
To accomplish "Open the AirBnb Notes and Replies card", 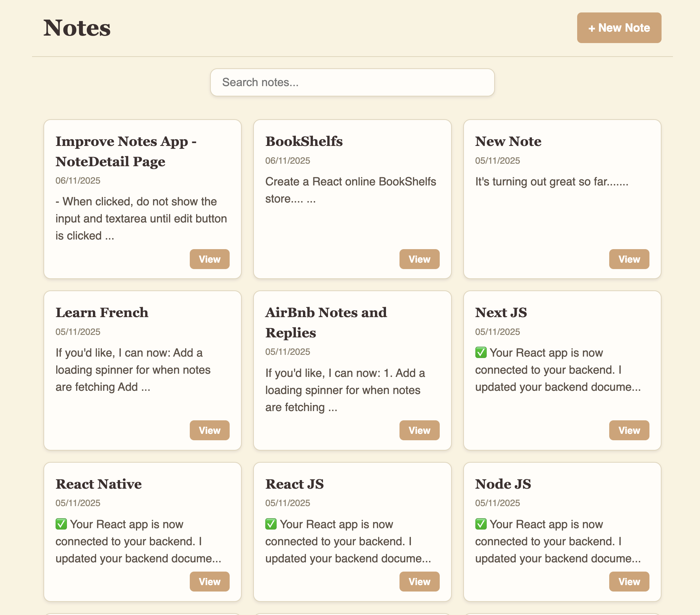I will (x=352, y=370).
